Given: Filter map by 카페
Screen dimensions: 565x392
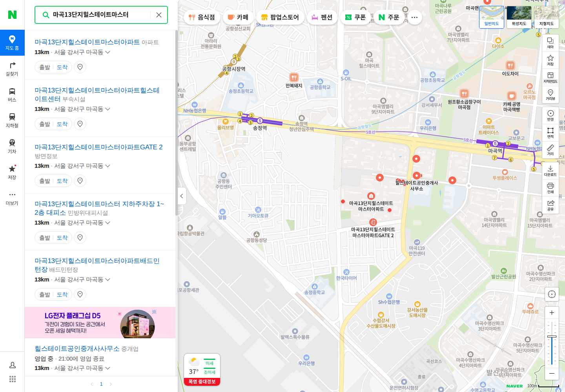Looking at the screenshot, I should [x=238, y=17].
